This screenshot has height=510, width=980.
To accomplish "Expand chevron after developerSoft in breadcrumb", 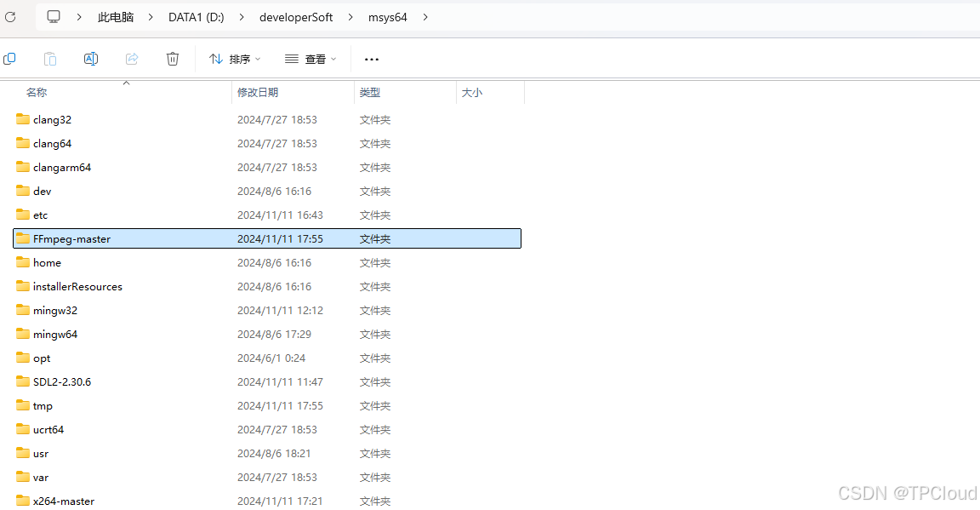I will pos(350,18).
